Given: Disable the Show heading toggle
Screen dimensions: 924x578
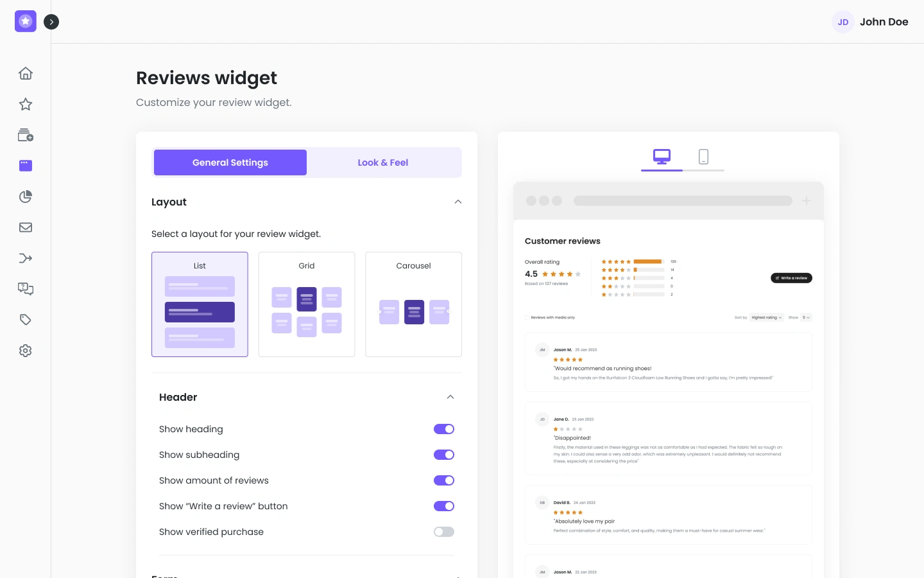Looking at the screenshot, I should [444, 429].
